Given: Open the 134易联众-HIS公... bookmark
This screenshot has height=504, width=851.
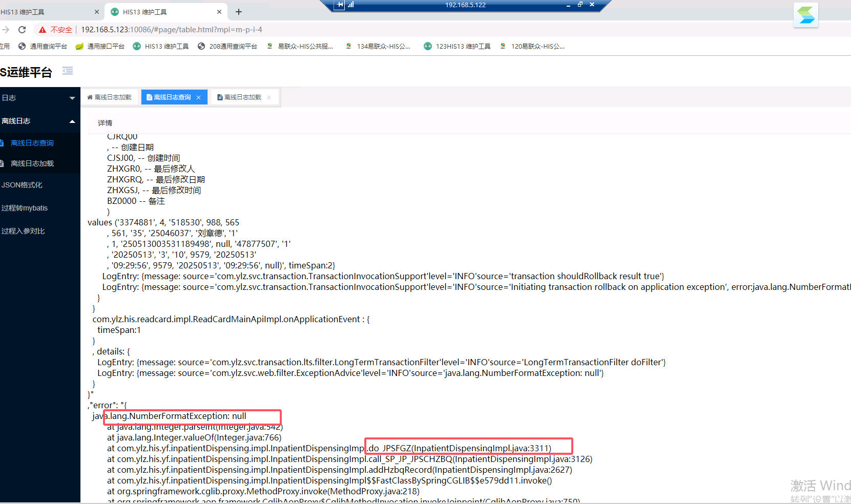Looking at the screenshot, I should coord(378,46).
